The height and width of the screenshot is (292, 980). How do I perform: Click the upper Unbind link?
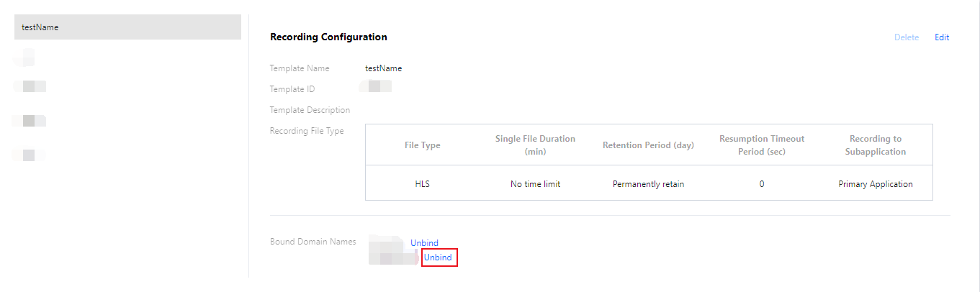pos(424,243)
